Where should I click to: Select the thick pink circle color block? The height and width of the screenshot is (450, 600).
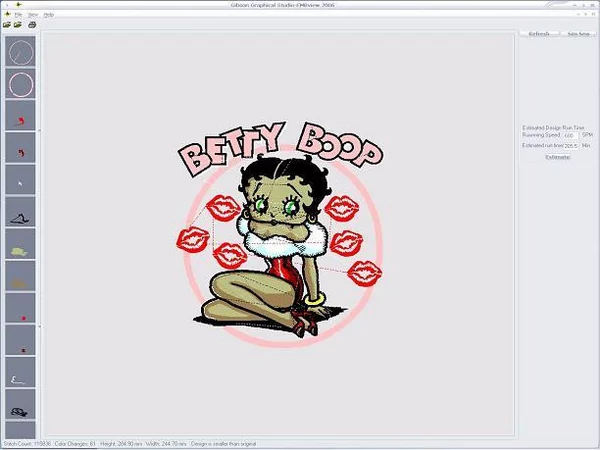point(20,84)
